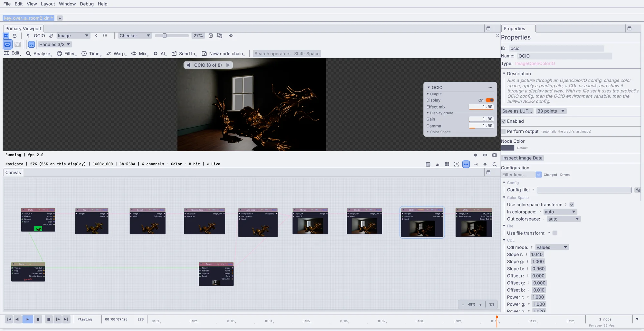
Task: Select the pan hand tool in viewport
Action: 14,36
